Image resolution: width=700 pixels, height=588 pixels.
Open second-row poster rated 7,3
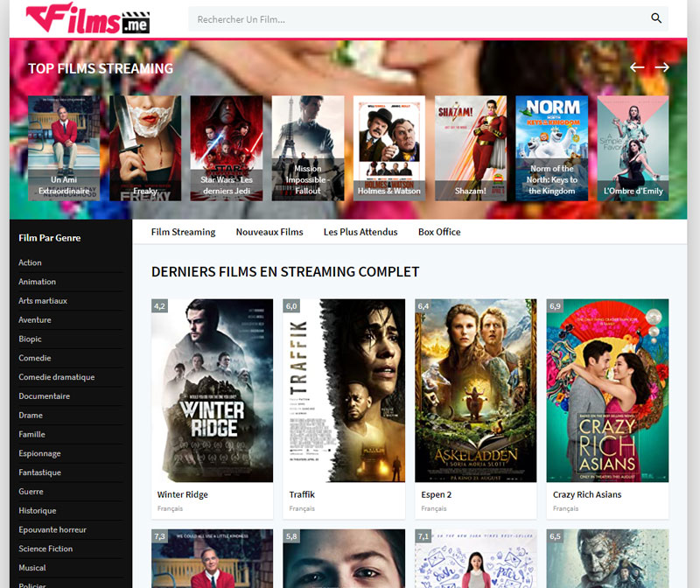coord(212,558)
